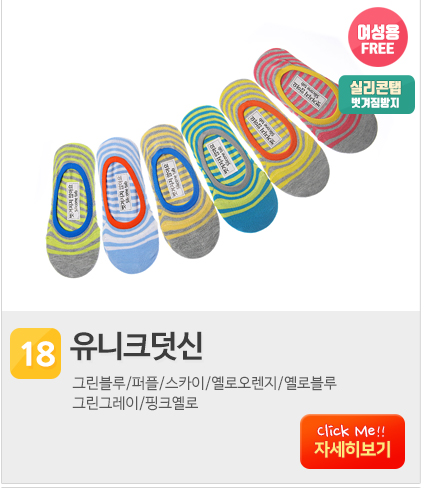Click the 그린블루 color option text

(x=98, y=383)
